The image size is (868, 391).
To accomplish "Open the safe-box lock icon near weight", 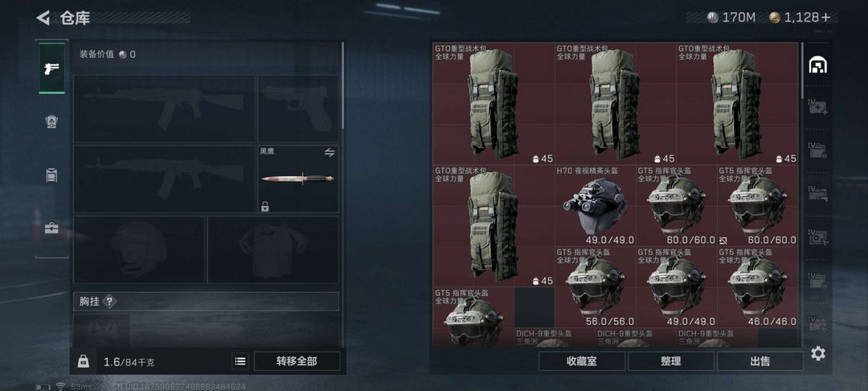I will point(83,362).
